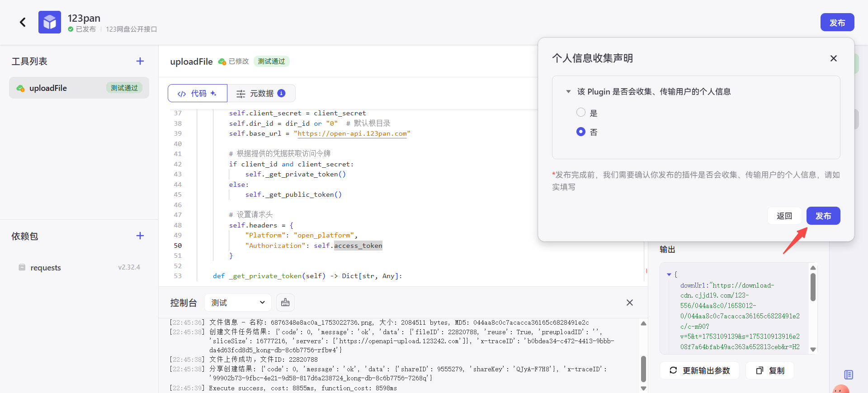The image size is (868, 393).
Task: Click the 文件上传成功 log line
Action: coord(264,360)
